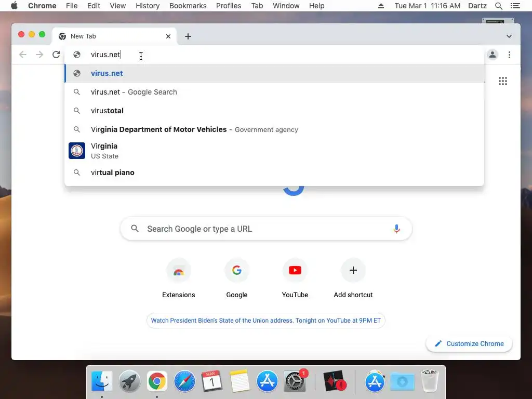This screenshot has width=532, height=399.
Task: Open the Tab menu
Action: point(257,6)
